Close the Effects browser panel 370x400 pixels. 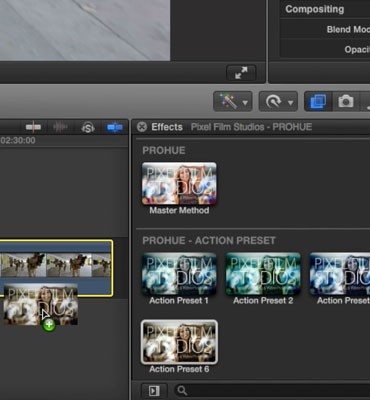coord(142,127)
